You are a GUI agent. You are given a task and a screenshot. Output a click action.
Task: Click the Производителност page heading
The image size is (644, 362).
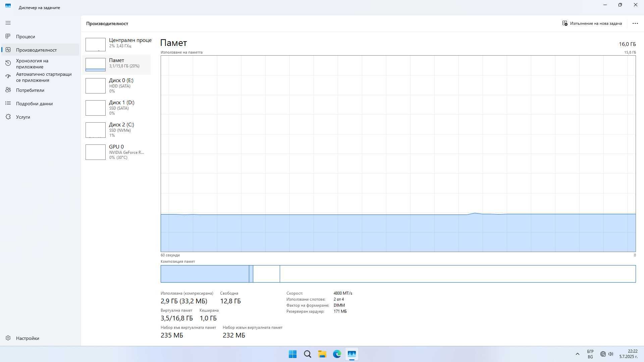(x=107, y=23)
